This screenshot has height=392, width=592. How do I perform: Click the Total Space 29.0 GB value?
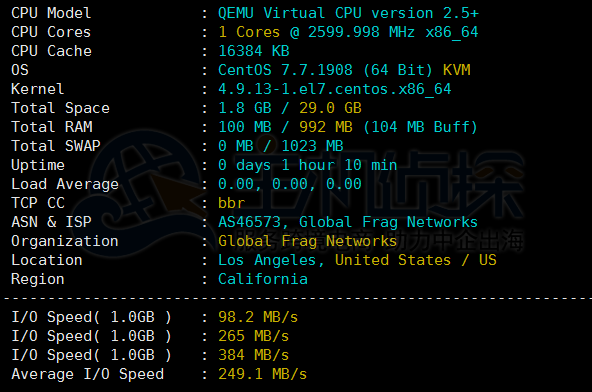coord(330,108)
